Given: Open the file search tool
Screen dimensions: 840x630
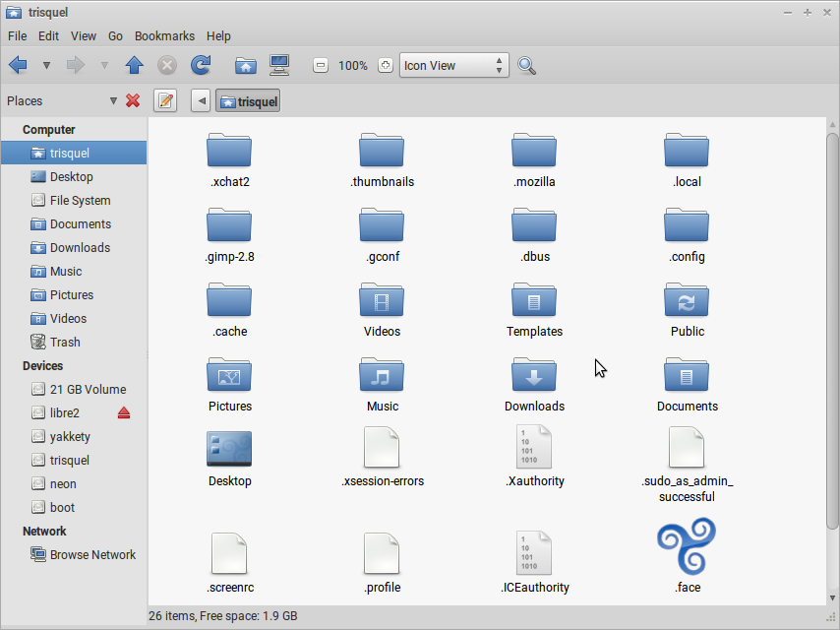Looking at the screenshot, I should pos(527,65).
